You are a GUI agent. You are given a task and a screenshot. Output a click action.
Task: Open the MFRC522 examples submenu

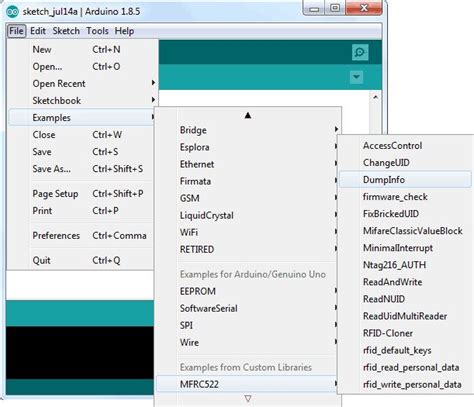pyautogui.click(x=248, y=384)
